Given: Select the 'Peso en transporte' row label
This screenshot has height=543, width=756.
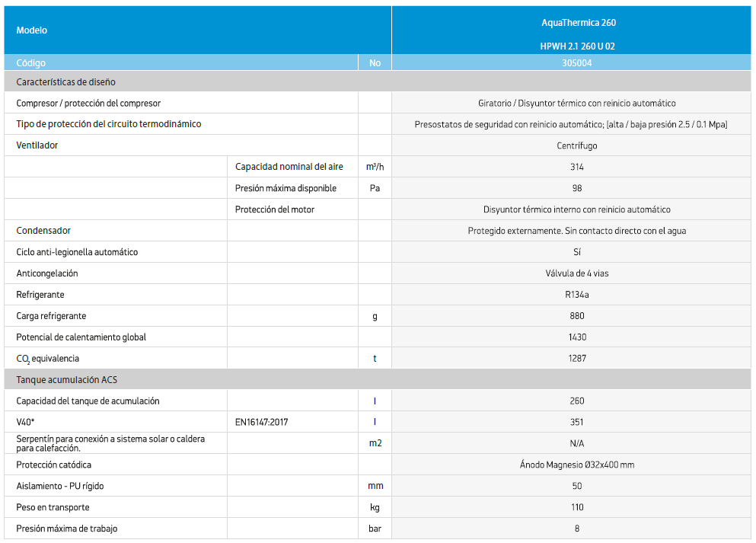Looking at the screenshot, I should coord(53,507).
